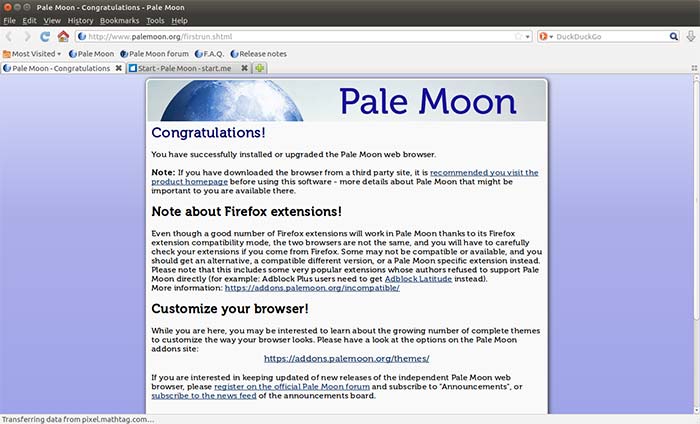Reload the current page

click(x=45, y=37)
